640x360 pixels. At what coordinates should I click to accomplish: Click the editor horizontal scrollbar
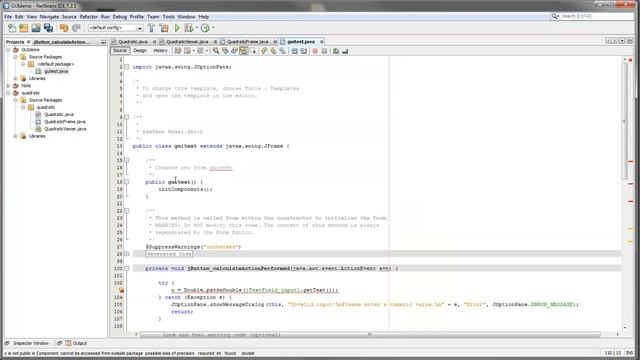pos(370,334)
